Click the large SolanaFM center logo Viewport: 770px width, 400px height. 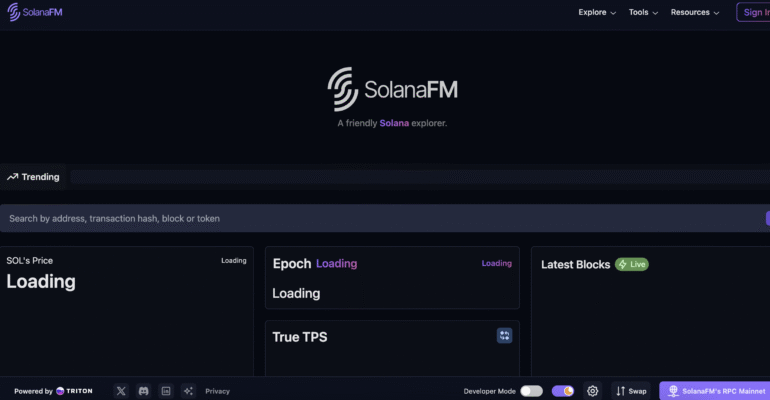[x=392, y=89]
